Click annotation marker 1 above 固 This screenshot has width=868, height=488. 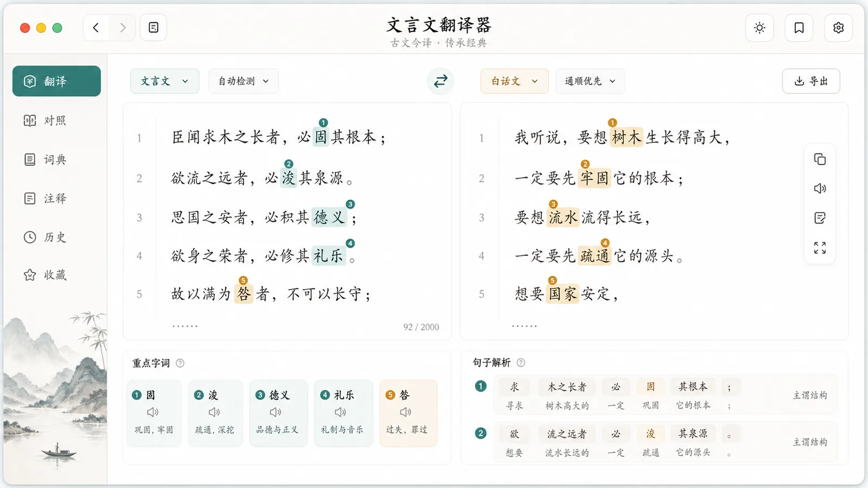point(323,123)
